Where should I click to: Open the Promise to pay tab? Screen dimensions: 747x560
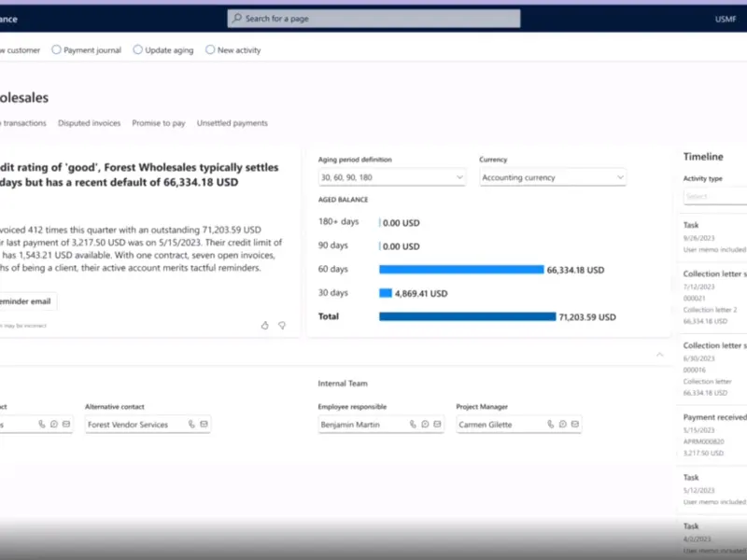[x=158, y=123]
